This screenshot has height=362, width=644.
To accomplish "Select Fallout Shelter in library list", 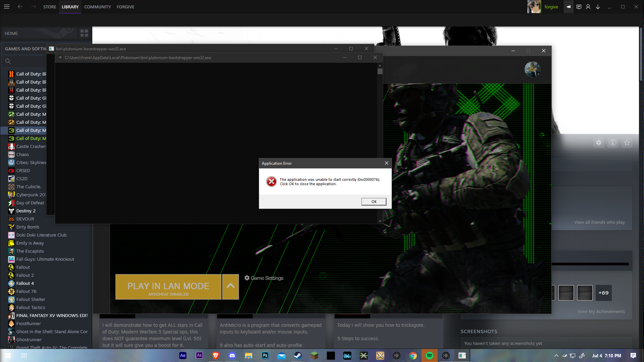I will pyautogui.click(x=31, y=299).
